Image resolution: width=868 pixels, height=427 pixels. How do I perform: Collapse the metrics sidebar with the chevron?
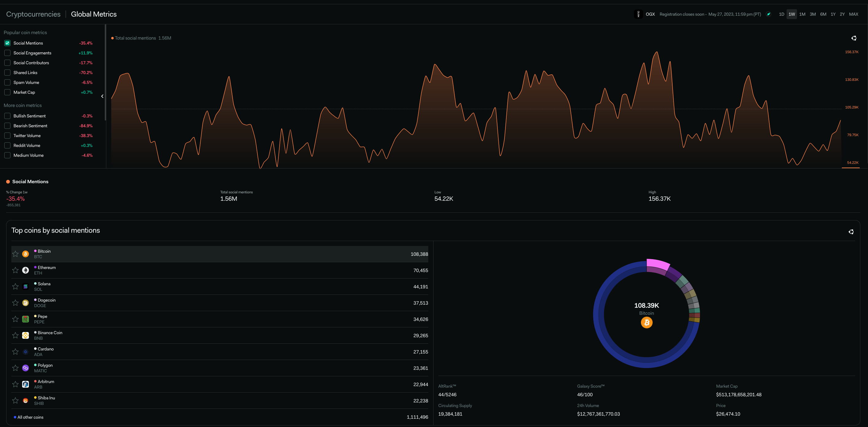102,97
